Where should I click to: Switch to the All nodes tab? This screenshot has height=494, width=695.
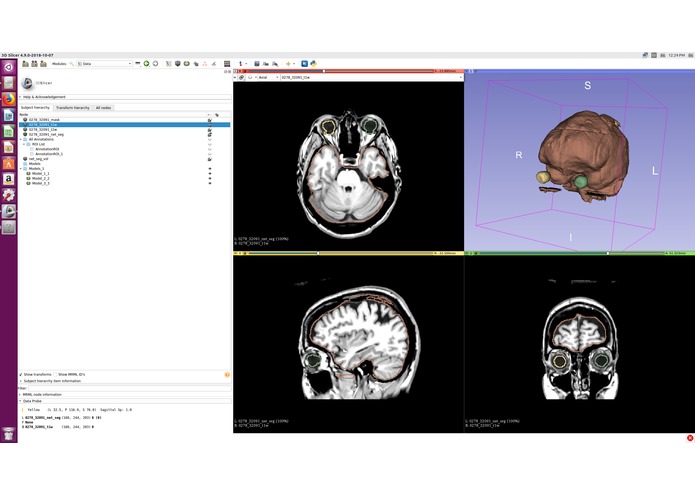pos(104,108)
